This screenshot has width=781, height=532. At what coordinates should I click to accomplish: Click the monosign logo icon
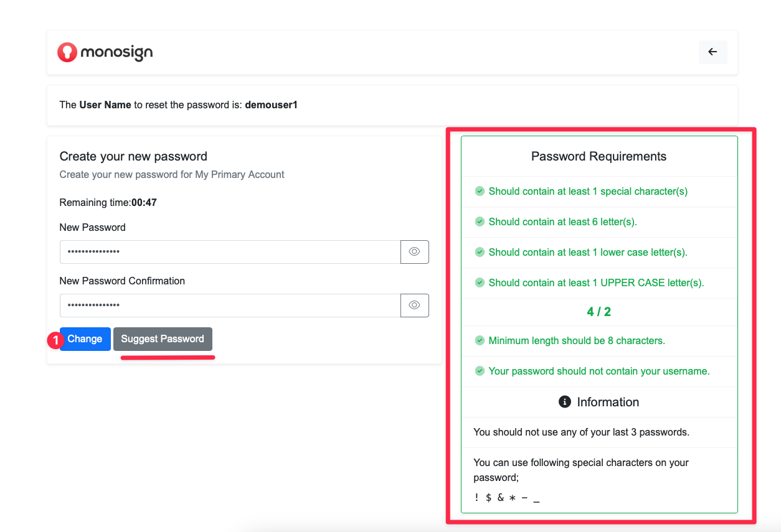67,53
